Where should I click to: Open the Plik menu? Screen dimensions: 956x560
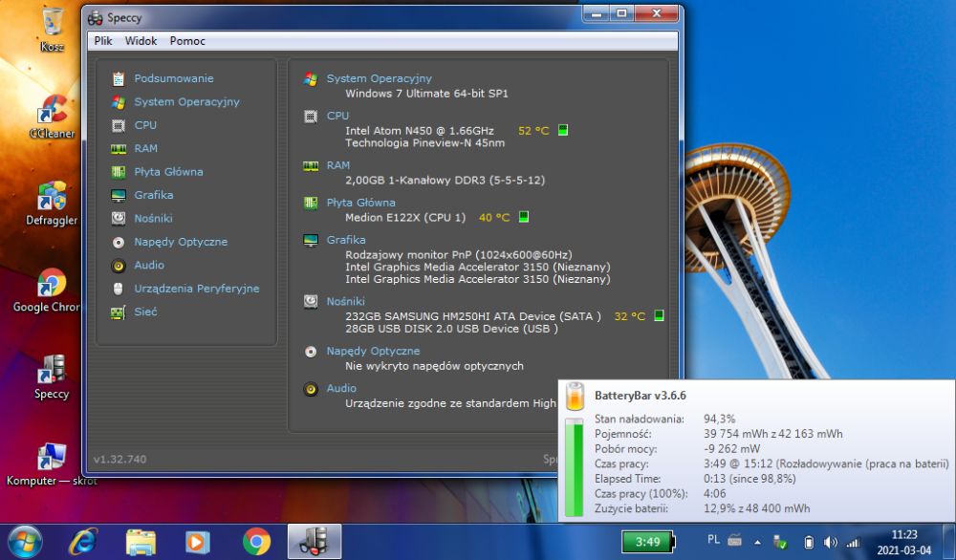(x=103, y=41)
